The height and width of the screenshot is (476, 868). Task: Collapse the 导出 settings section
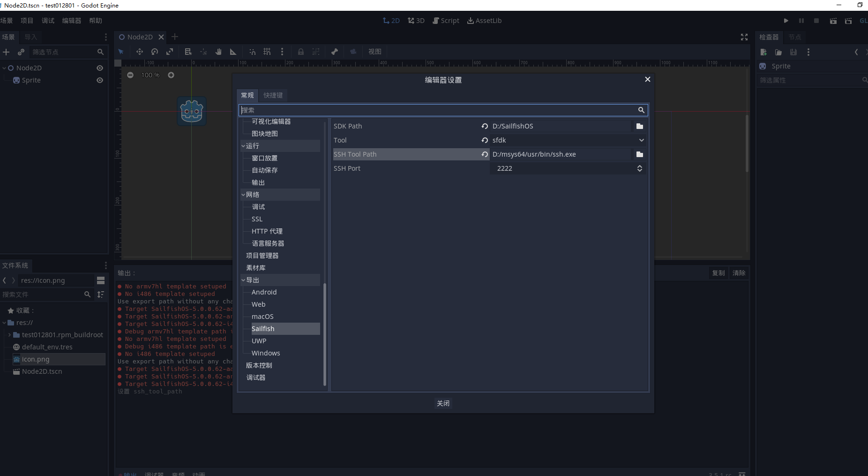click(x=244, y=280)
